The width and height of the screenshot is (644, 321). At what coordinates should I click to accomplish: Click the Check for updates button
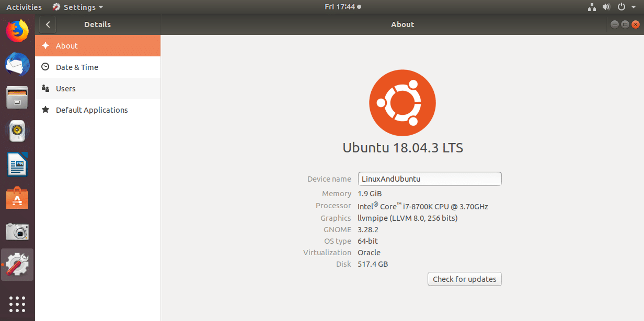(x=464, y=279)
